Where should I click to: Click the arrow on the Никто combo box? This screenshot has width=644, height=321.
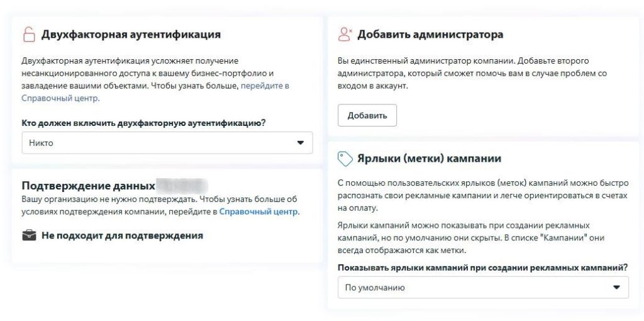pos(300,143)
